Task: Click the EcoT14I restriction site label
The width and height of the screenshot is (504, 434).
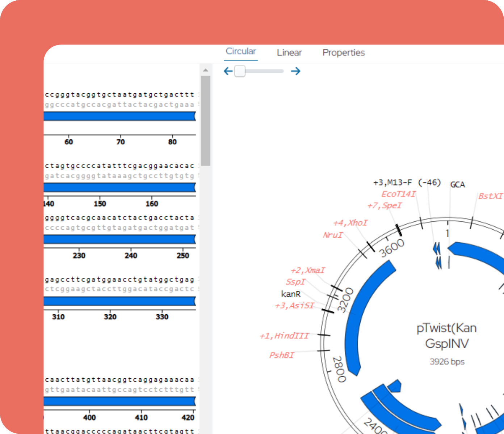Action: point(398,193)
